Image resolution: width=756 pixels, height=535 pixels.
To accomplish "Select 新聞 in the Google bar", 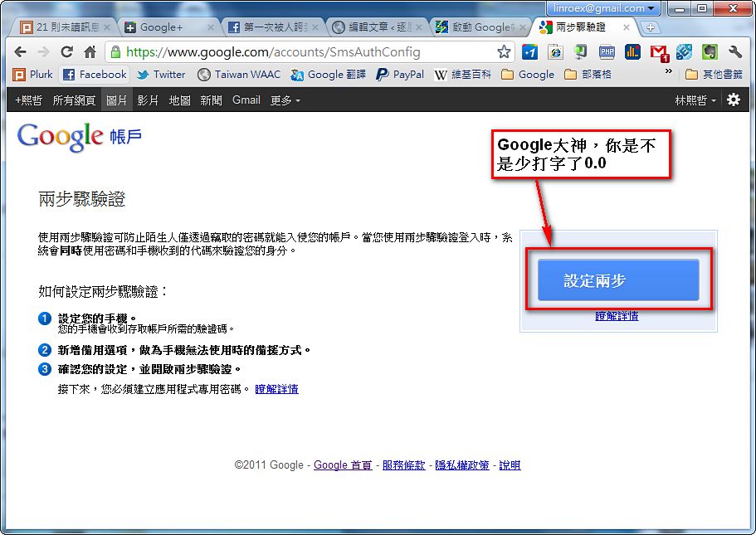I will 211,100.
